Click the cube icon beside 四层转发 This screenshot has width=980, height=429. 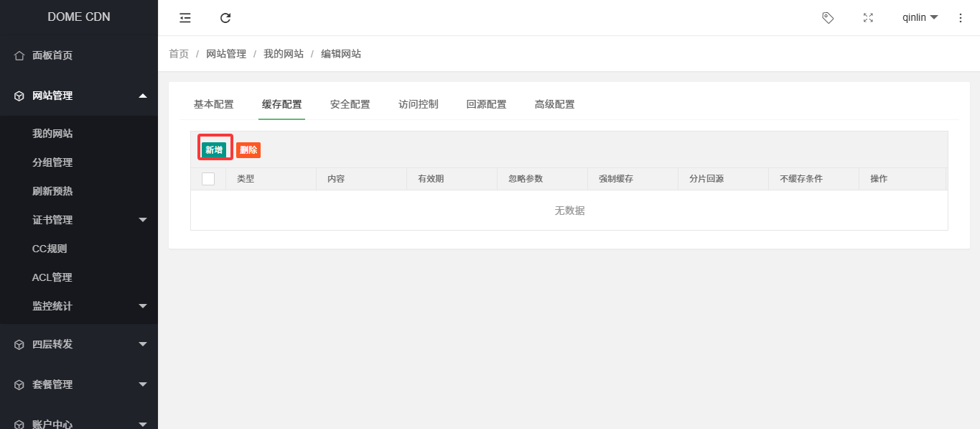(19, 344)
